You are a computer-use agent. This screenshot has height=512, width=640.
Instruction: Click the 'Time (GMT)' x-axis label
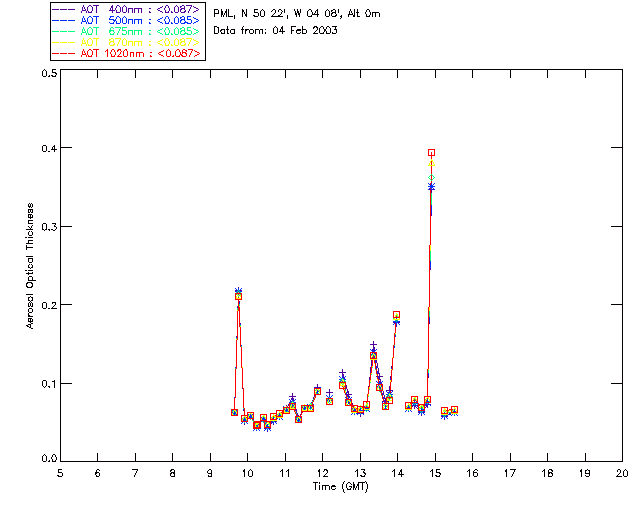point(341,487)
